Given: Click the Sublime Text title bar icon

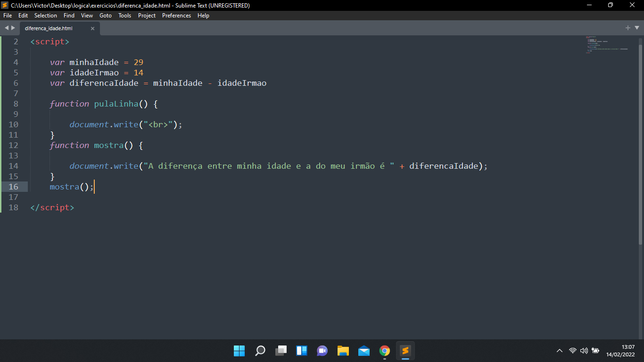Looking at the screenshot, I should coord(5,5).
